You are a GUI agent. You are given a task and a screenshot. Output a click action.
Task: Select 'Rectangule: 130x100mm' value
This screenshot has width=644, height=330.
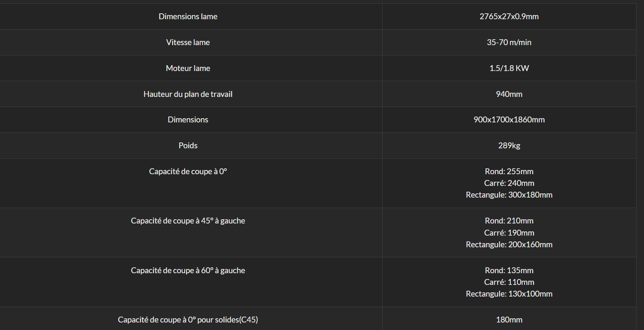[x=509, y=294]
